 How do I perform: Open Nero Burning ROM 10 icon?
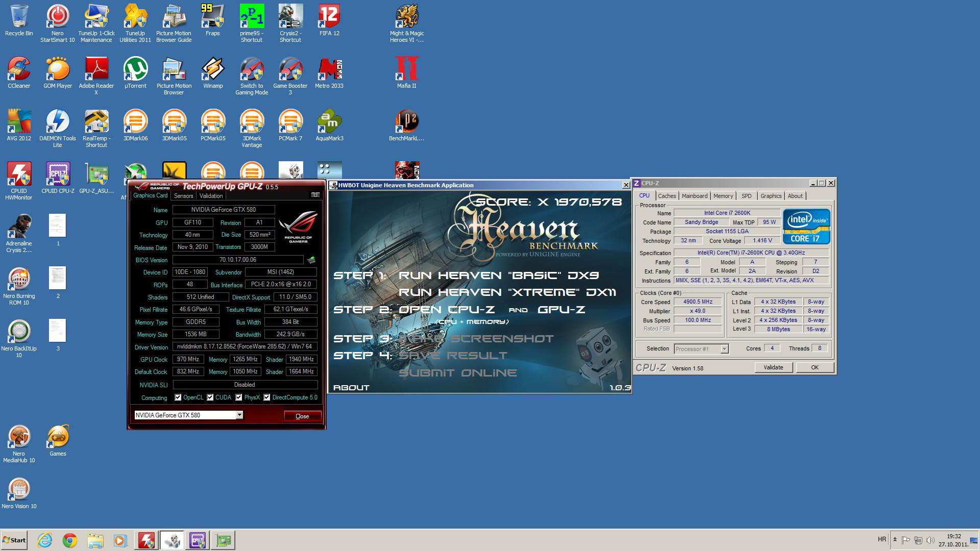(19, 286)
